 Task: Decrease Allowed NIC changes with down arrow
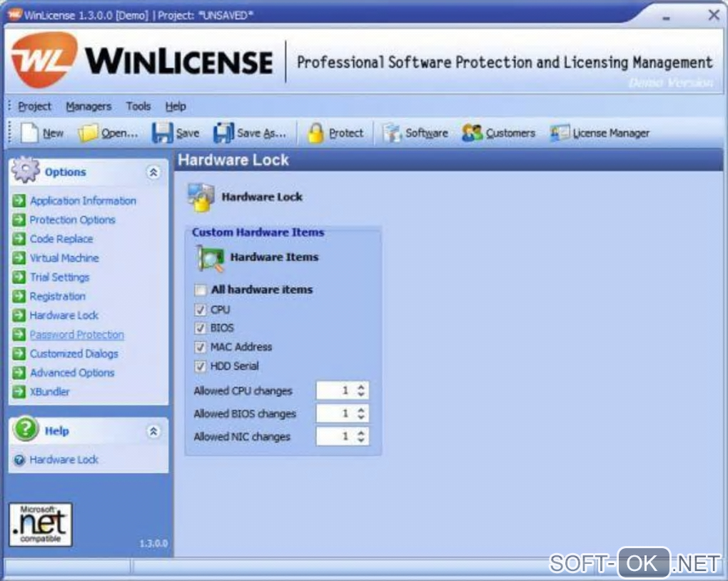click(x=361, y=440)
